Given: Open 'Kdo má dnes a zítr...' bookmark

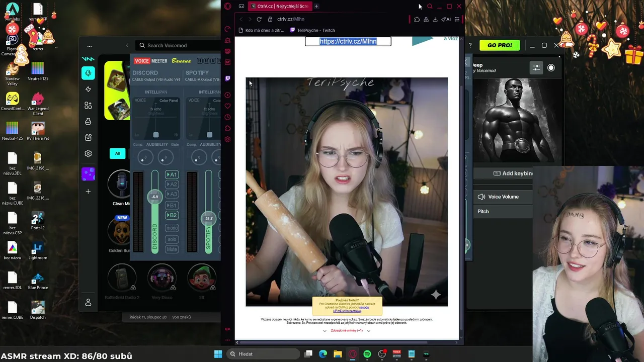Looking at the screenshot, I should coord(262,30).
